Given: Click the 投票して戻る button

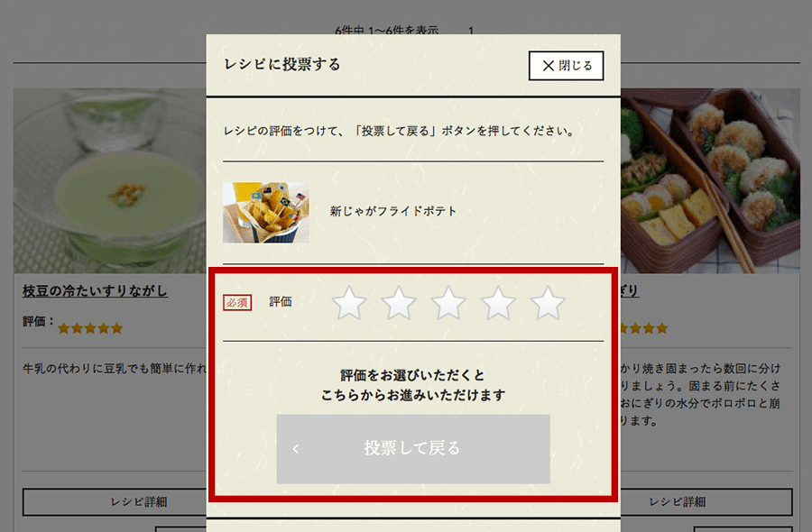Looking at the screenshot, I should pos(413,449).
